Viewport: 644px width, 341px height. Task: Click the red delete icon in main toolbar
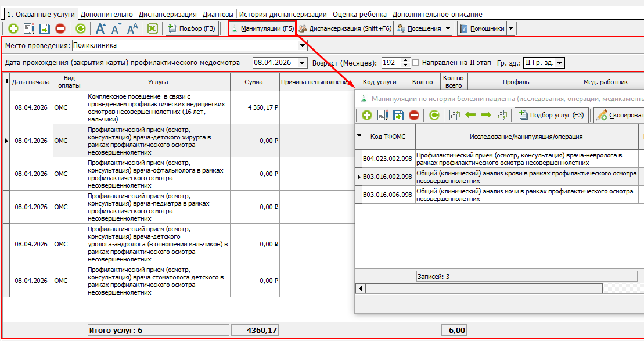60,28
